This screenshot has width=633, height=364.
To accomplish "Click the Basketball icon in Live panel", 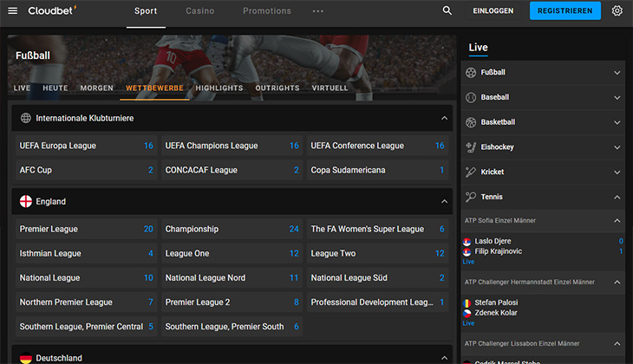I will (471, 122).
